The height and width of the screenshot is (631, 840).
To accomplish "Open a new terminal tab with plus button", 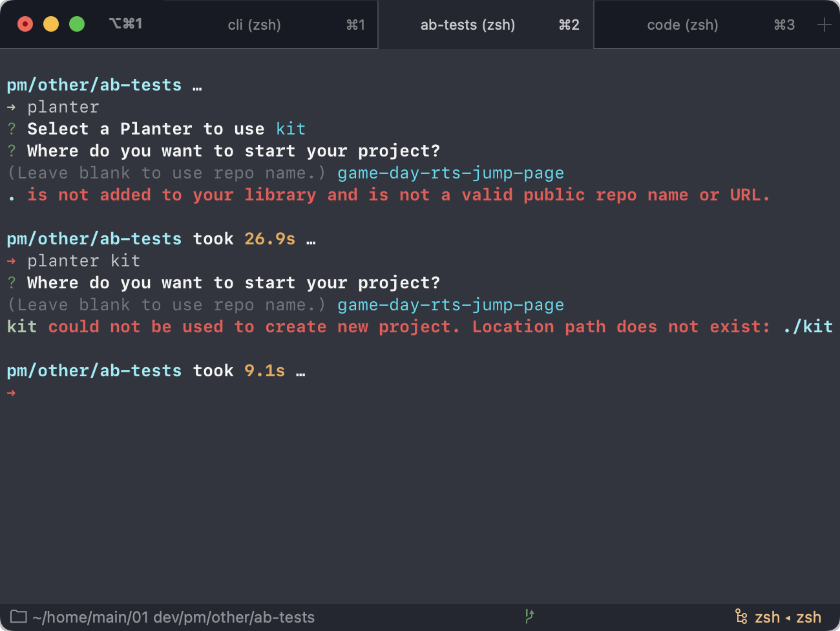I will [824, 25].
